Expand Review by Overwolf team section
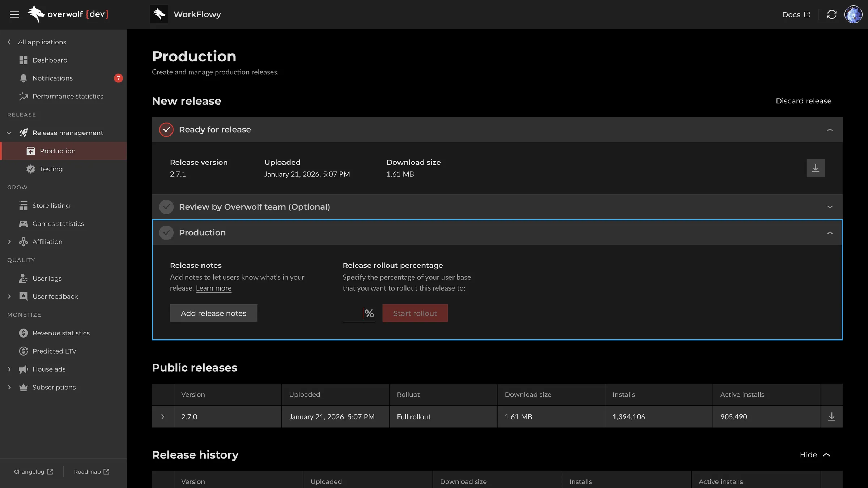The width and height of the screenshot is (868, 488). pos(830,207)
